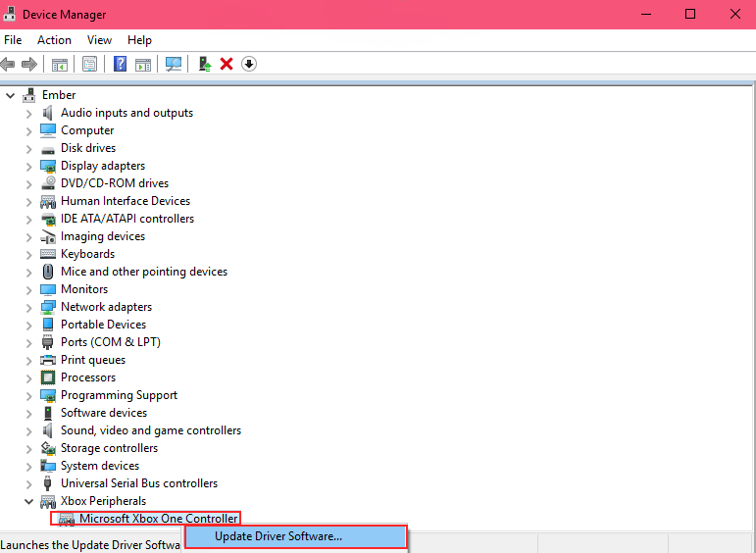This screenshot has width=756, height=553.
Task: Expand the Monitors chevron
Action: pyautogui.click(x=29, y=290)
